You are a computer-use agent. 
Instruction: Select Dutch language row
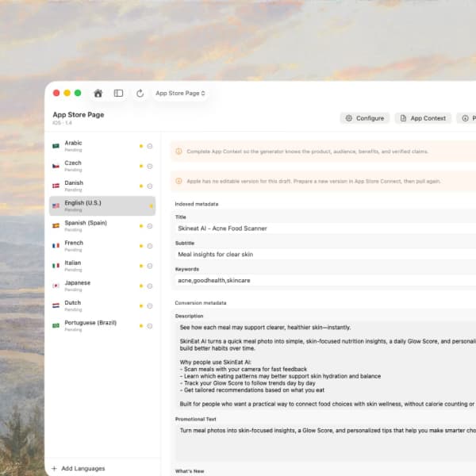pyautogui.click(x=102, y=306)
